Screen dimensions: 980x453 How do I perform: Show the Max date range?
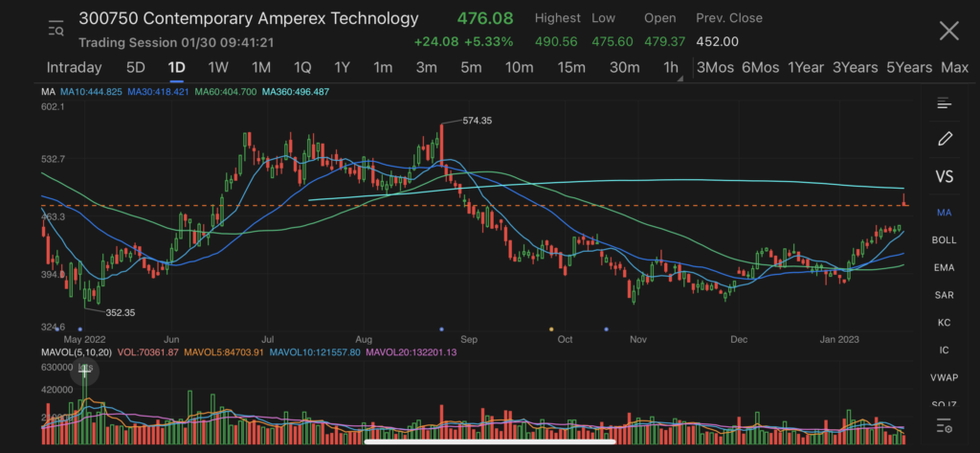954,67
